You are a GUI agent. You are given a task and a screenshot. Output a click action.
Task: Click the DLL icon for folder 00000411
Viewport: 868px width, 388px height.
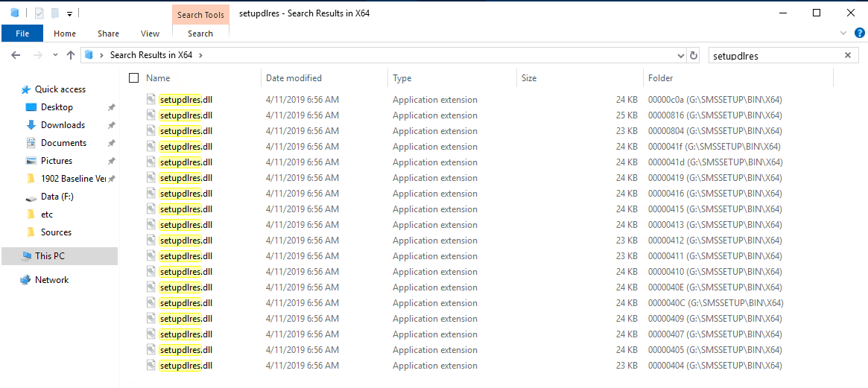coord(152,255)
